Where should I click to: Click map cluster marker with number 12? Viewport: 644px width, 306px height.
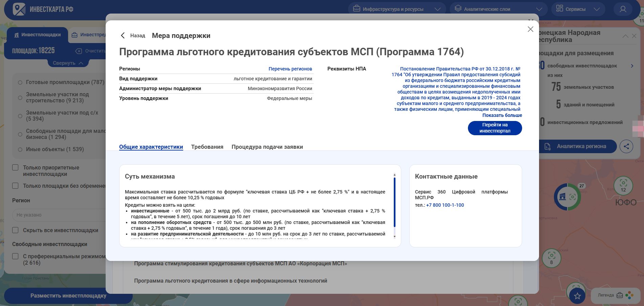click(x=623, y=186)
